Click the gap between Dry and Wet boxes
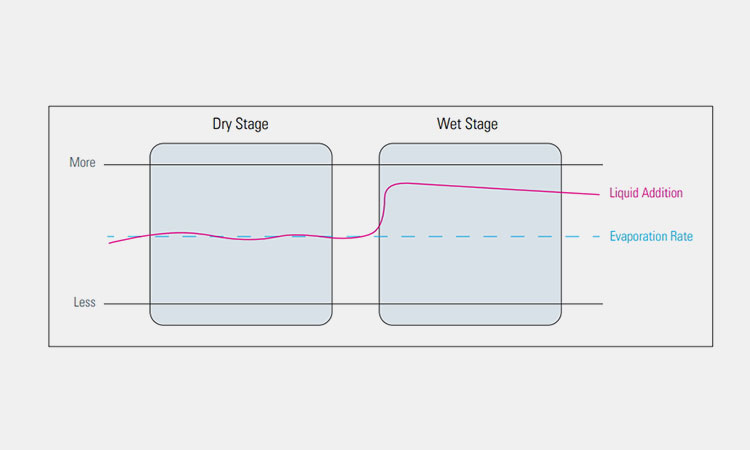Image resolution: width=750 pixels, height=450 pixels. 355,277
